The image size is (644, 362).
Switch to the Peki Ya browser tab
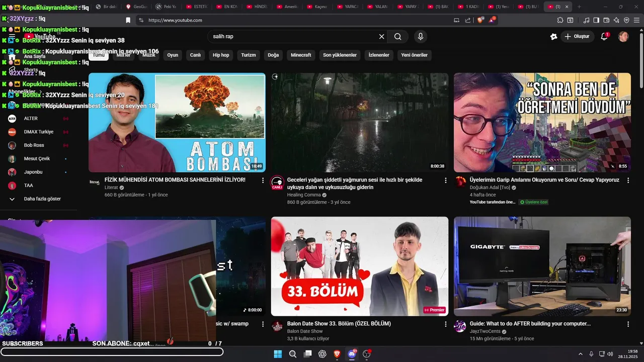[x=166, y=7]
